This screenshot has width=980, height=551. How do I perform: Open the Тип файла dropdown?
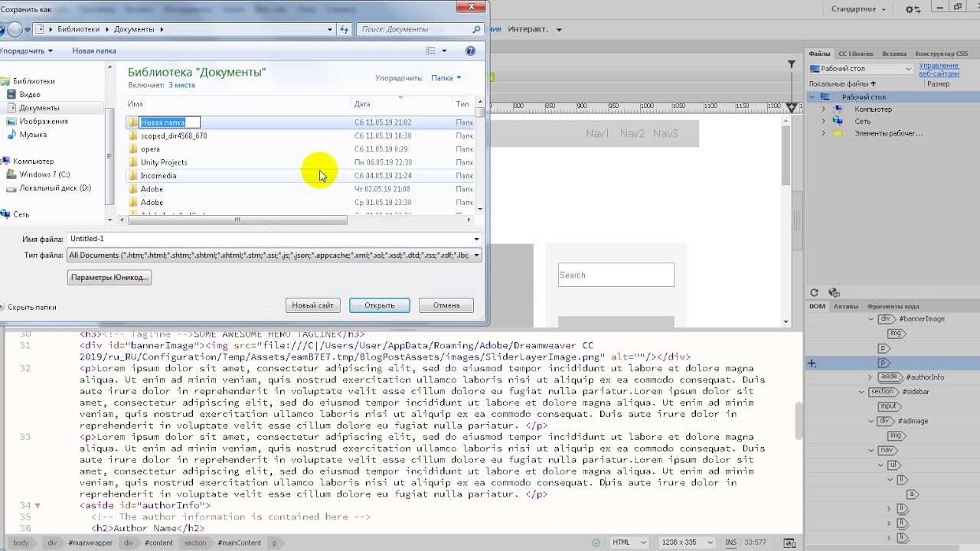[x=274, y=255]
